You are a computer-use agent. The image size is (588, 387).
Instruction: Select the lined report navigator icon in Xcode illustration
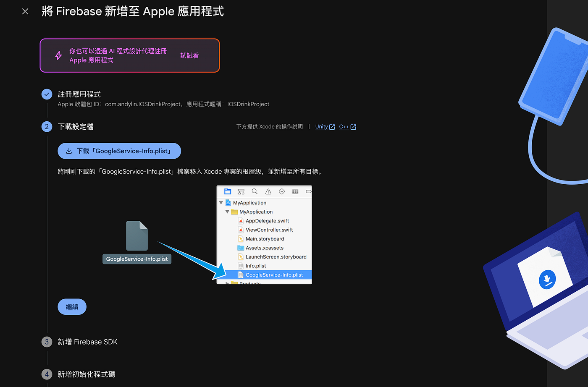[x=295, y=191]
